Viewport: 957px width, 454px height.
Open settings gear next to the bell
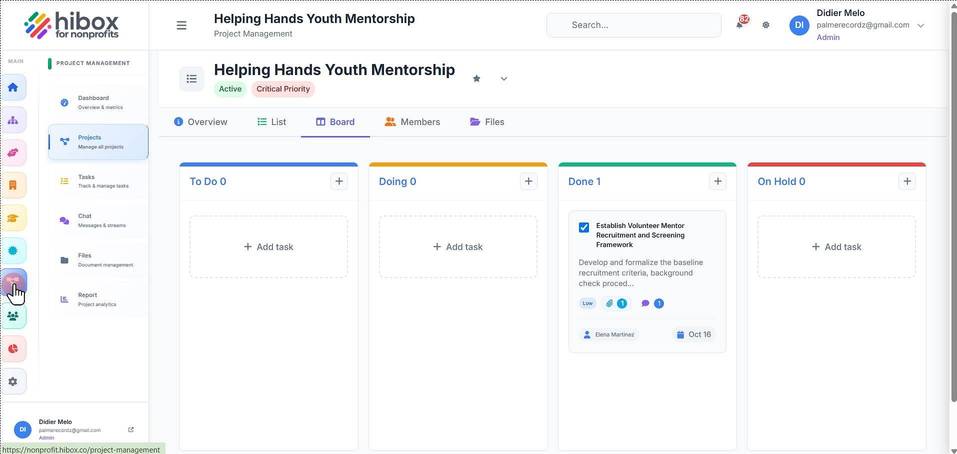766,25
